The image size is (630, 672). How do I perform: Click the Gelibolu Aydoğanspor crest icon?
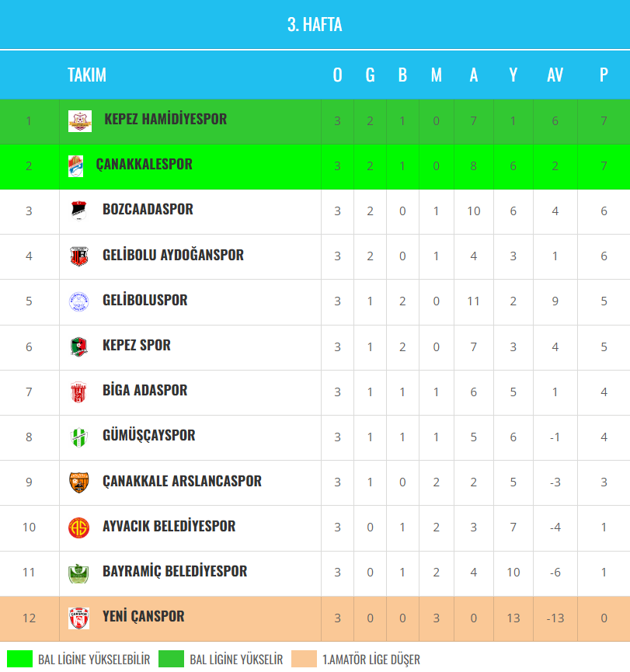(78, 256)
